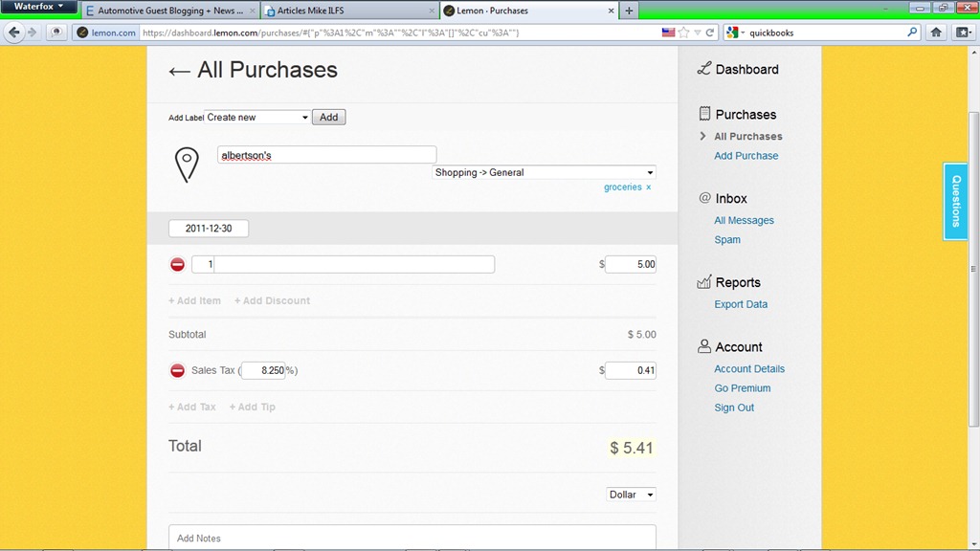Click the back arrow beside All Purchases

[179, 71]
